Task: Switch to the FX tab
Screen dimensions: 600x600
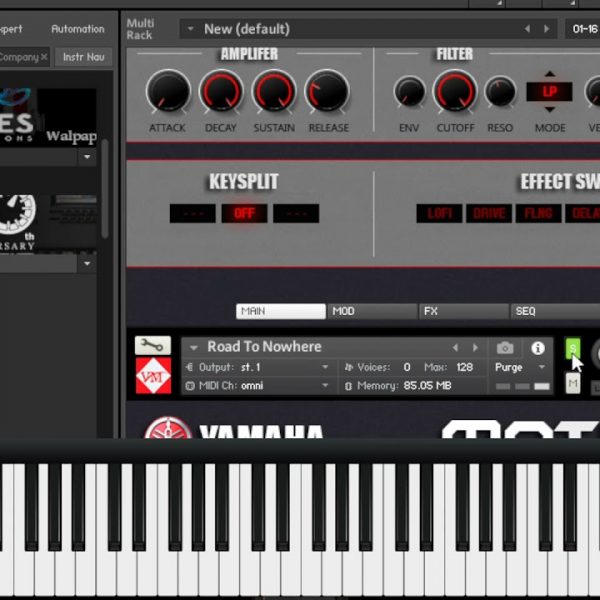Action: [464, 311]
